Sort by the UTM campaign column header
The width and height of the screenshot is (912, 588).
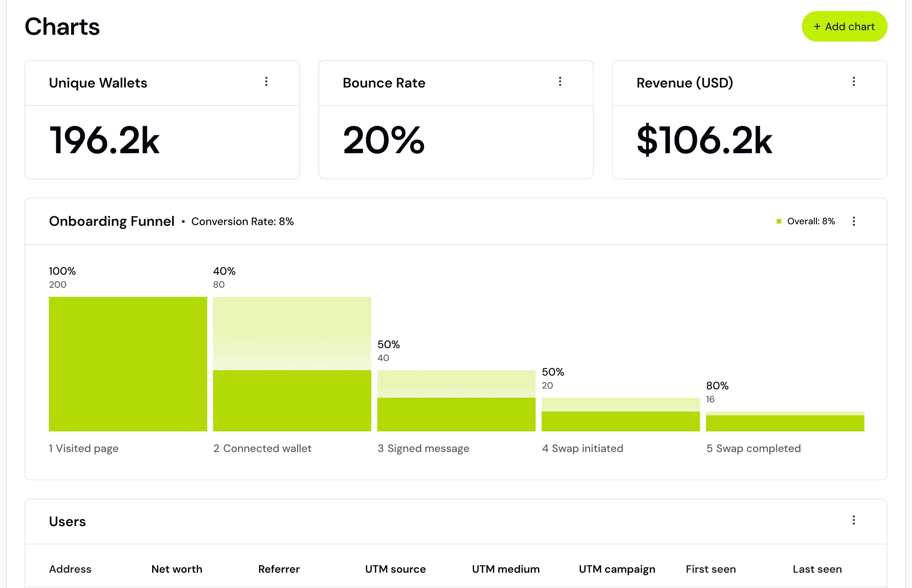coord(617,569)
